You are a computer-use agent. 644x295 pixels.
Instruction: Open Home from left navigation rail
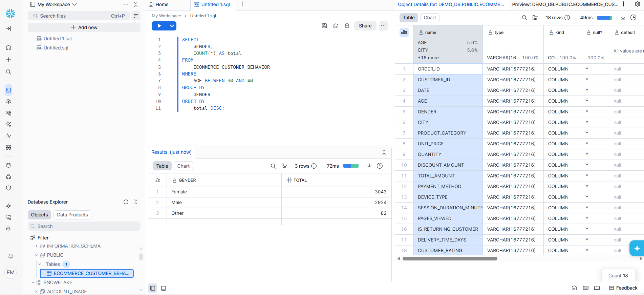click(x=9, y=47)
